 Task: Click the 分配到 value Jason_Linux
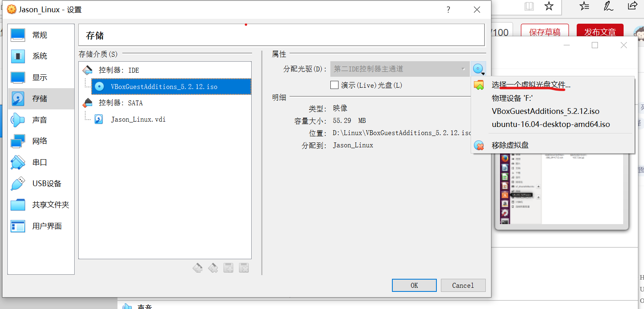353,145
